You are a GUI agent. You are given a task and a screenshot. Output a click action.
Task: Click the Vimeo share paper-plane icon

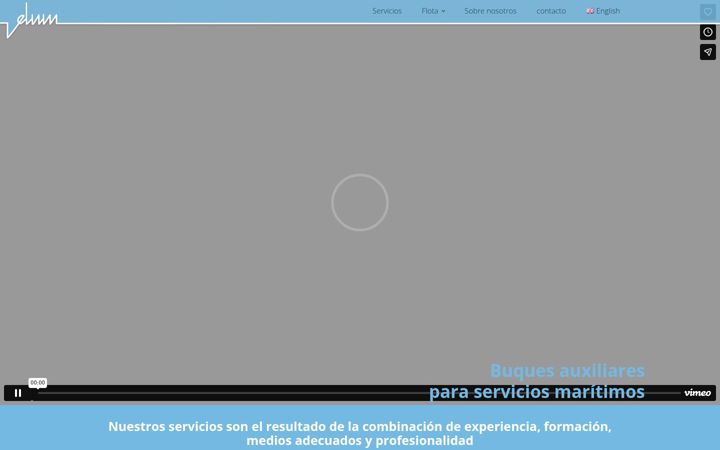tap(708, 52)
